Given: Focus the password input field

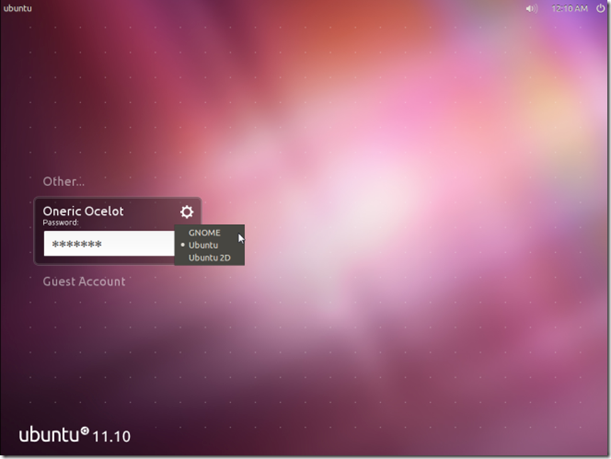Looking at the screenshot, I should tap(109, 244).
